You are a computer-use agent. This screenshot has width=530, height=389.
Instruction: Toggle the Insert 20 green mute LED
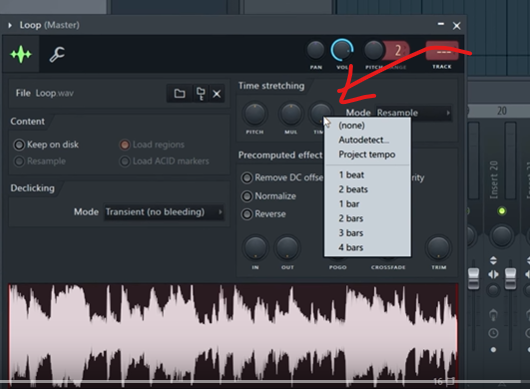502,211
